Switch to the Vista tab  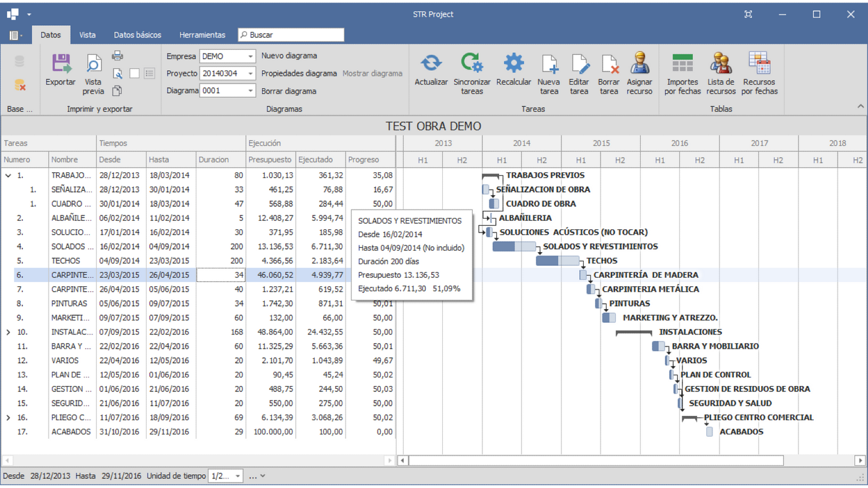click(x=87, y=35)
